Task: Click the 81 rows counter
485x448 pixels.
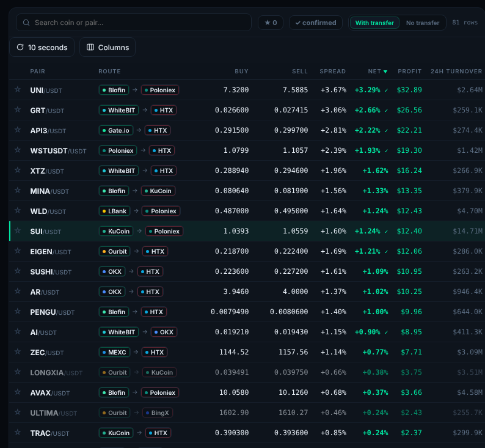Action: pyautogui.click(x=465, y=22)
